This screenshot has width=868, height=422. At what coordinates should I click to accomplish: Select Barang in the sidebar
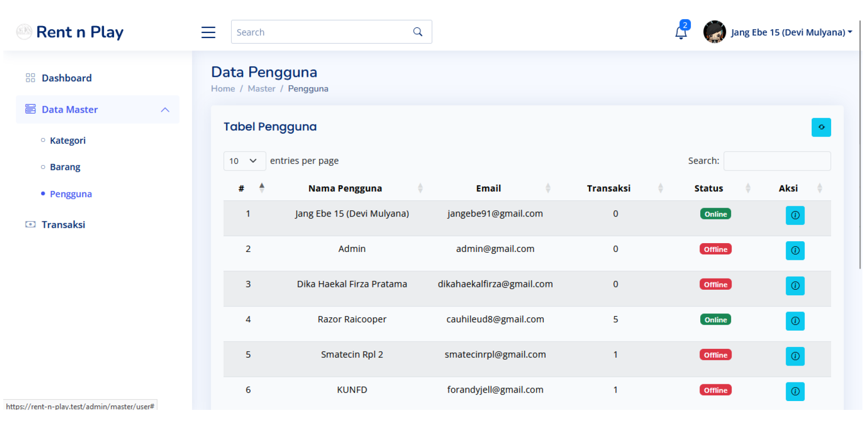[65, 167]
